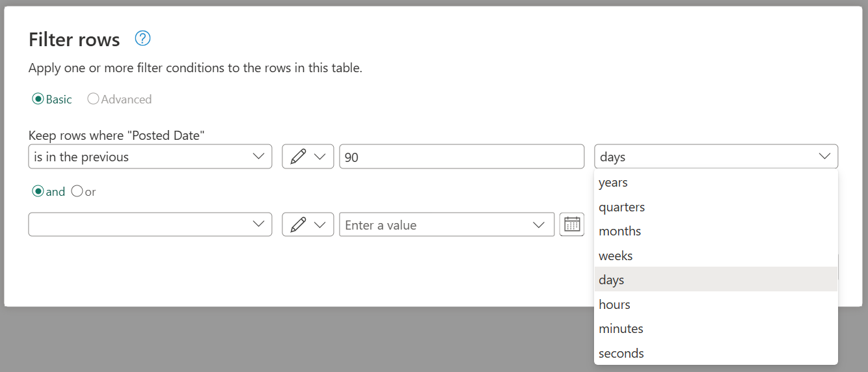Expand the empty second condition operator dropdown
Image resolution: width=868 pixels, height=372 pixels.
point(150,224)
